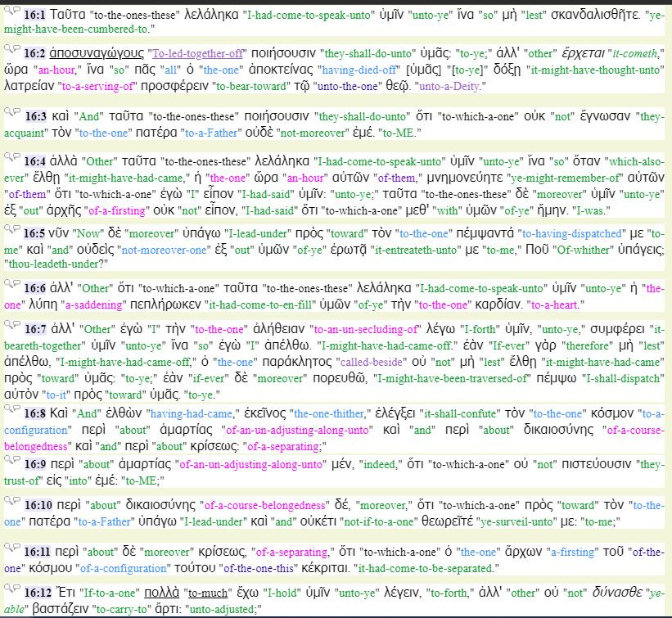Open the comment bubble icon for verse 16:8
The image size is (672, 618).
(16, 408)
